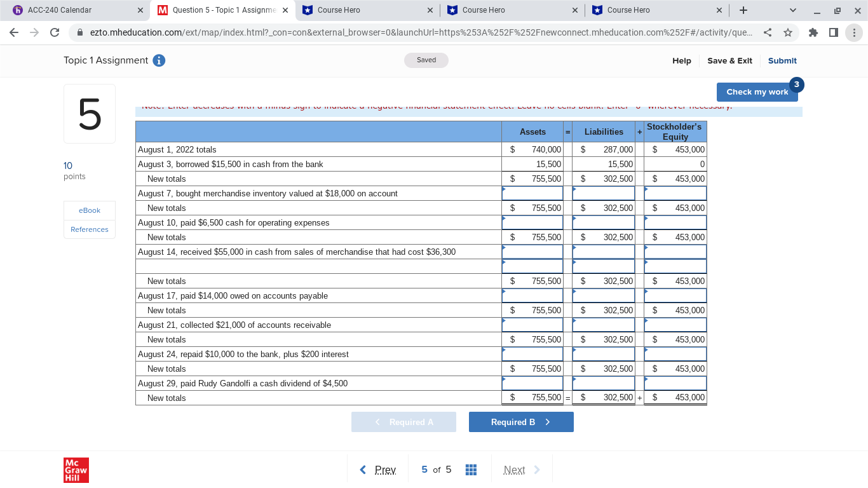The height and width of the screenshot is (488, 868).
Task: Click the share icon in the address bar
Action: click(768, 32)
